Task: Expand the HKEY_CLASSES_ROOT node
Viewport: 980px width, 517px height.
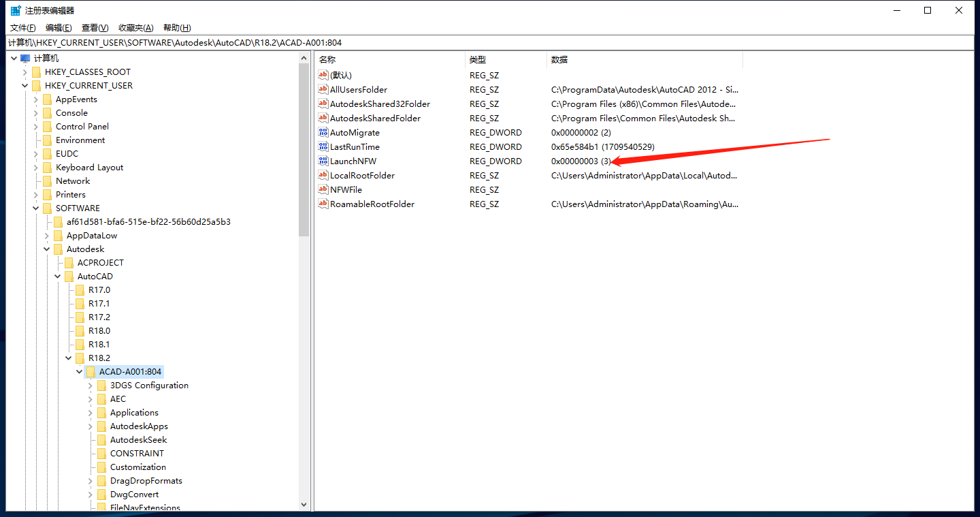Action: point(25,72)
